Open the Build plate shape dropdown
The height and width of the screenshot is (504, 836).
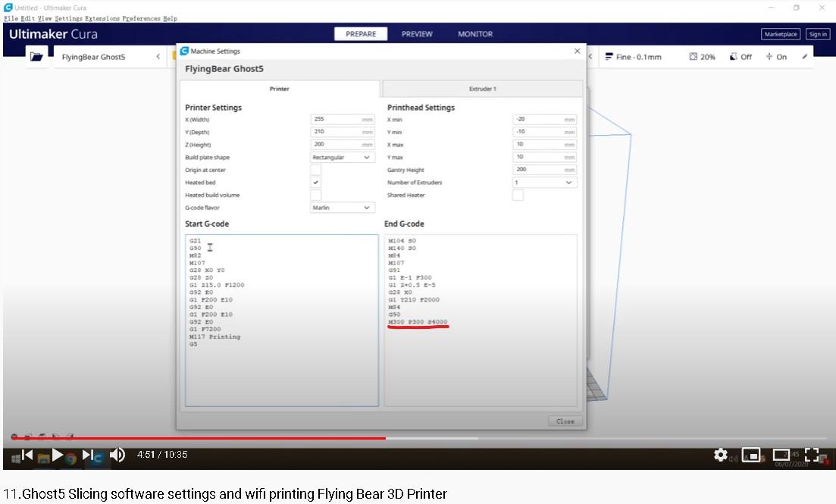(343, 158)
